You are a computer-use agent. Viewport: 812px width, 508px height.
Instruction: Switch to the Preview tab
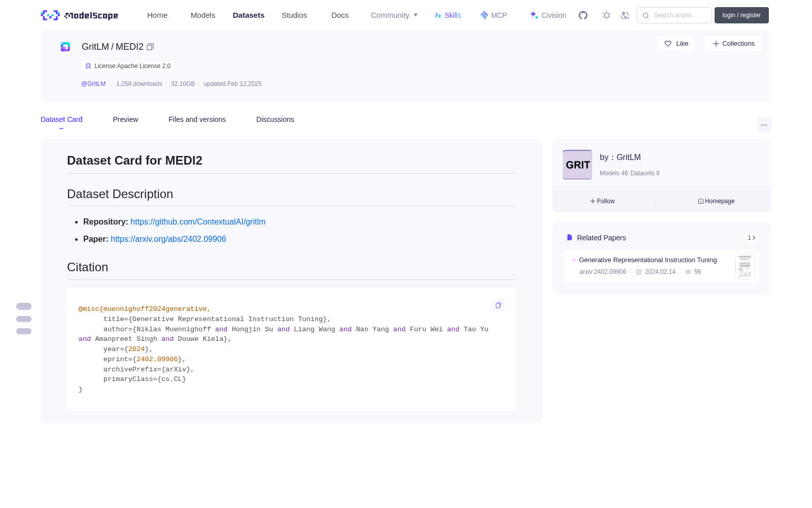point(125,119)
